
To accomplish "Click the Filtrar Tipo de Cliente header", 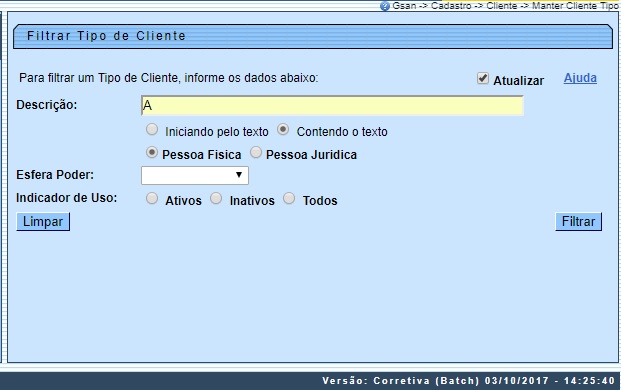I will [x=106, y=36].
